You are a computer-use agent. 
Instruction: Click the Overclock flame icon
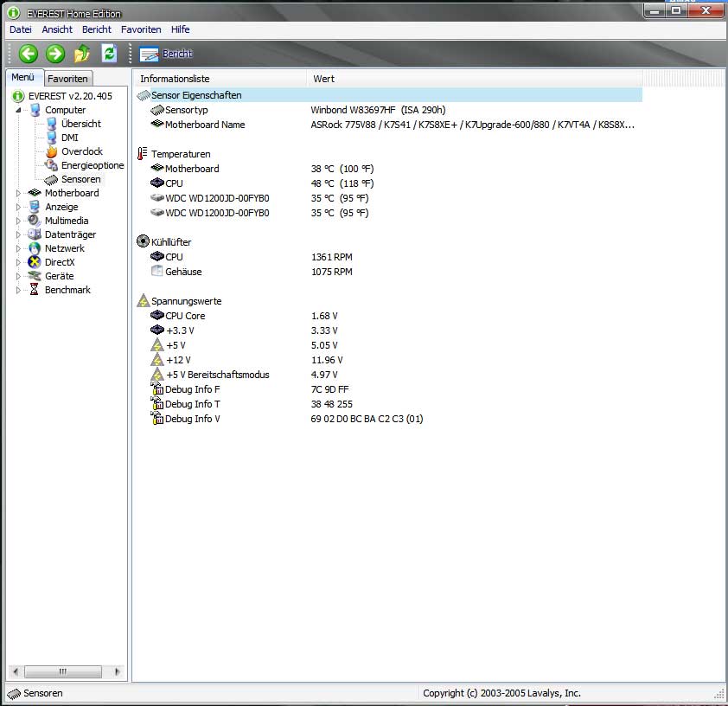(x=52, y=152)
